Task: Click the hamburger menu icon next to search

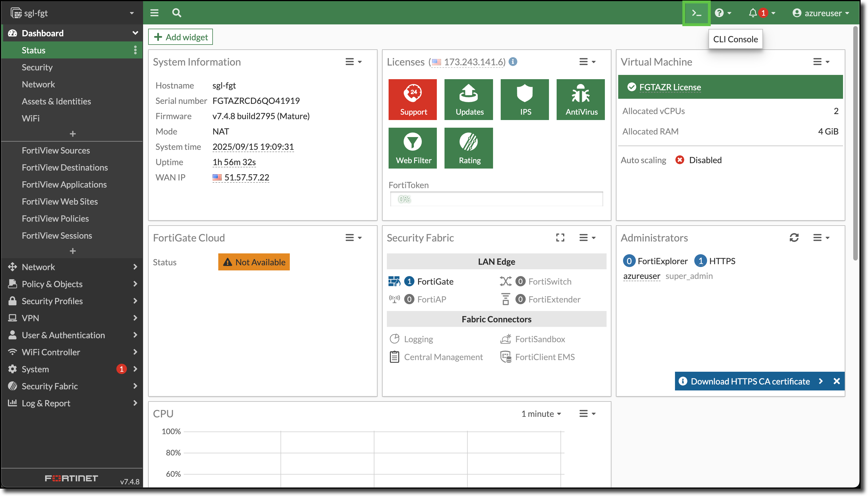Action: tap(154, 12)
